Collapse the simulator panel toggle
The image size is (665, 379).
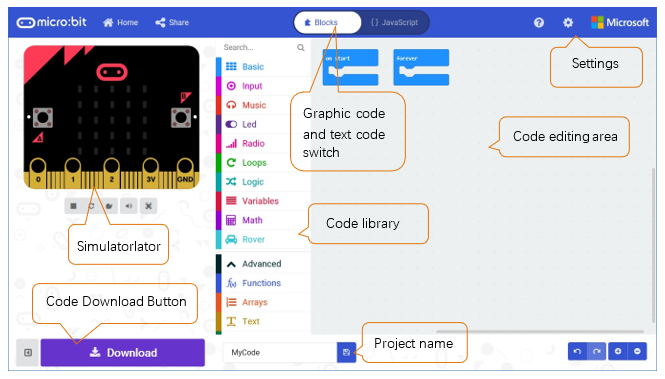tap(28, 352)
